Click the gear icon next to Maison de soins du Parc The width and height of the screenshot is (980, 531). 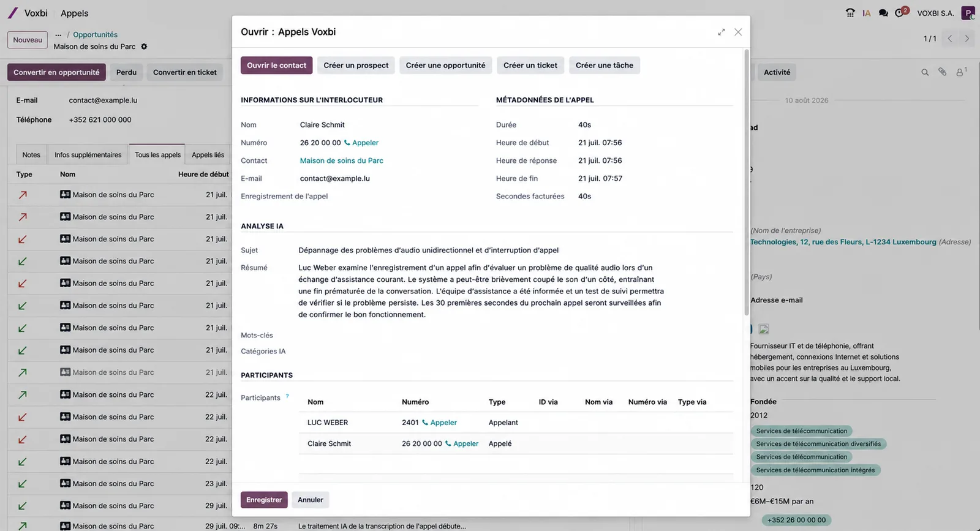(144, 47)
